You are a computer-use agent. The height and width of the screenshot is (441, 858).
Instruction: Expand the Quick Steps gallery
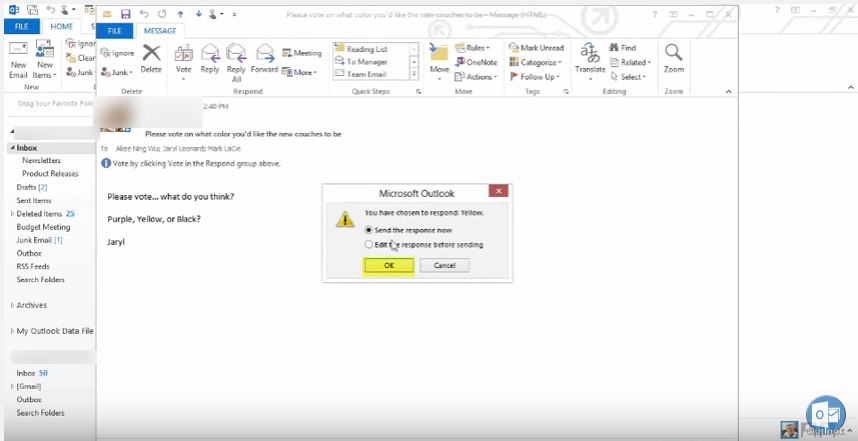414,74
